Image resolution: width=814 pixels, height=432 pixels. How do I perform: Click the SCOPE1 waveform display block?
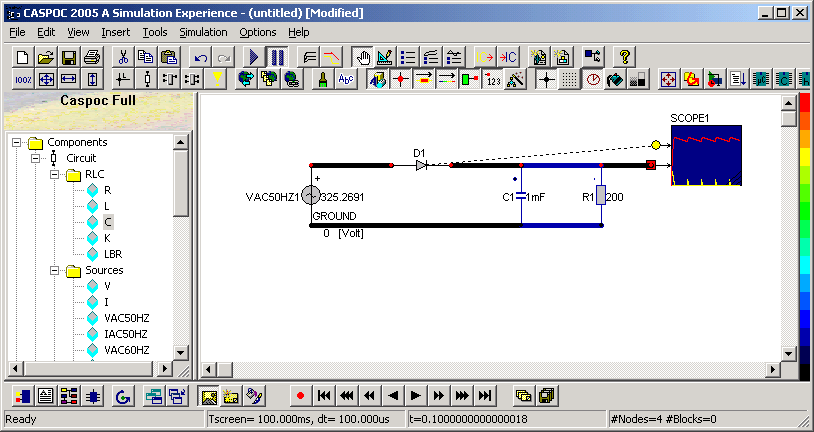coord(707,155)
